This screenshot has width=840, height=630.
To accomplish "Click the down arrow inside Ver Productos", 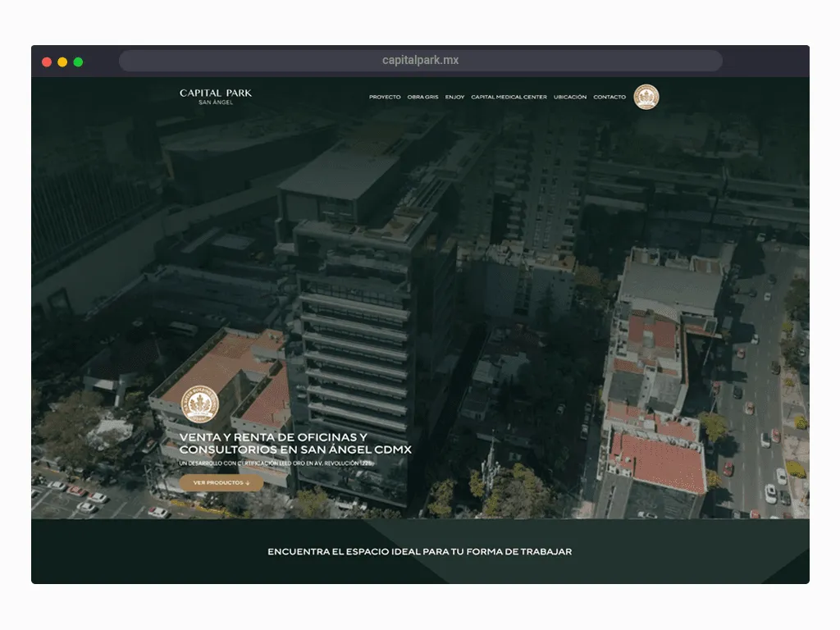I will (x=248, y=483).
